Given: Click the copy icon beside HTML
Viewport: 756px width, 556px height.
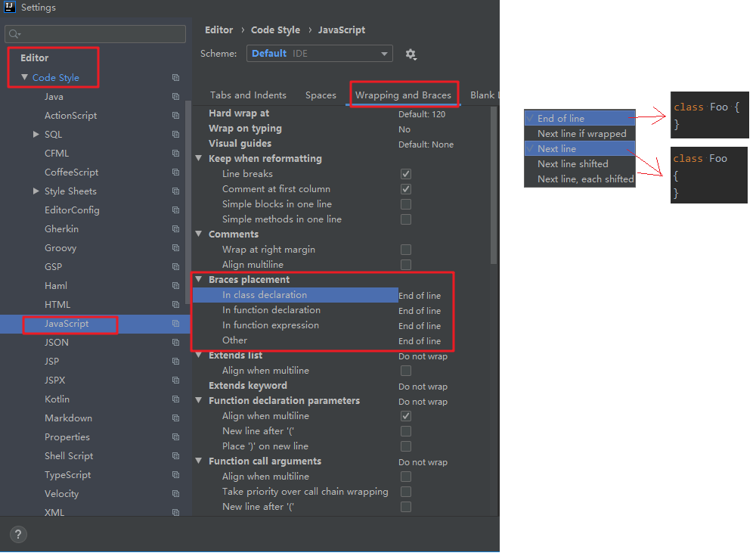Looking at the screenshot, I should 176,305.
